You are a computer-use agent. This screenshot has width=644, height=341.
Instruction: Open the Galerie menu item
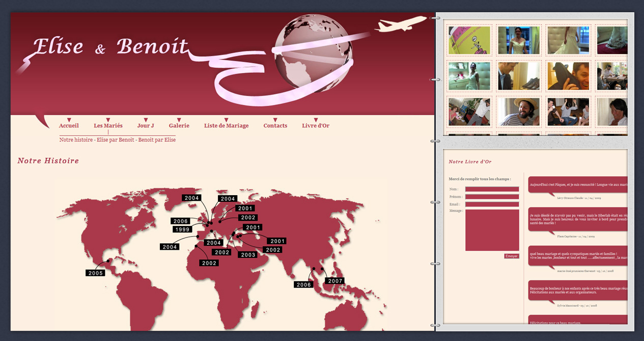click(x=179, y=126)
